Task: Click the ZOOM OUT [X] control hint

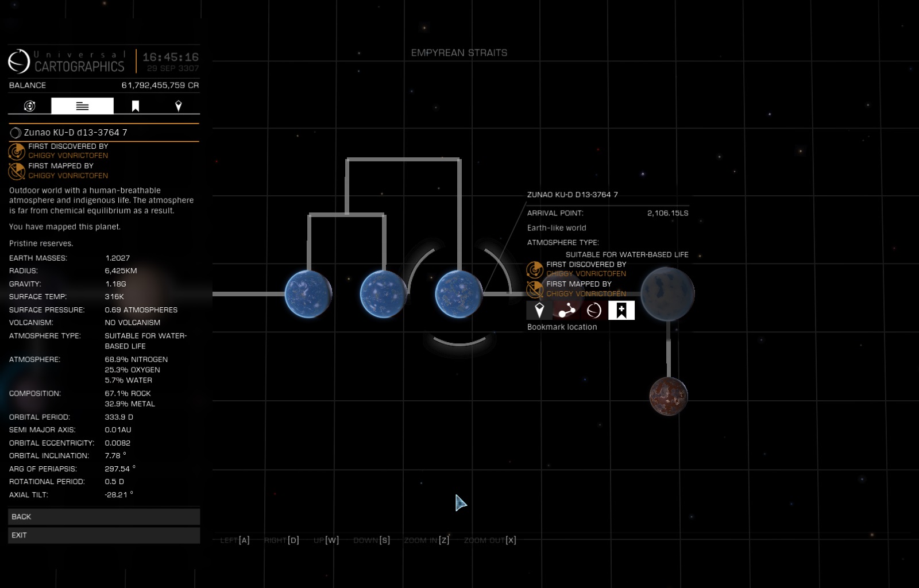Action: tap(490, 540)
